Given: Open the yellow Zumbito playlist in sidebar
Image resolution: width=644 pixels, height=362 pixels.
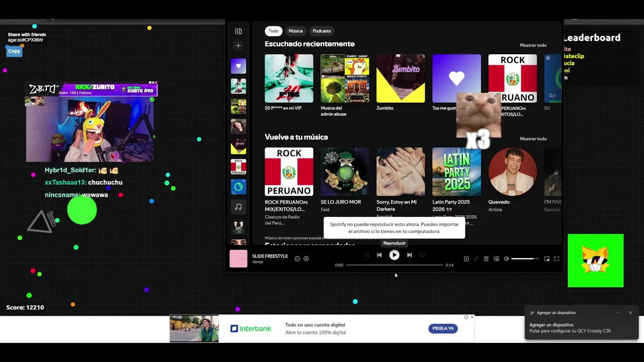Looking at the screenshot, I should (238, 146).
